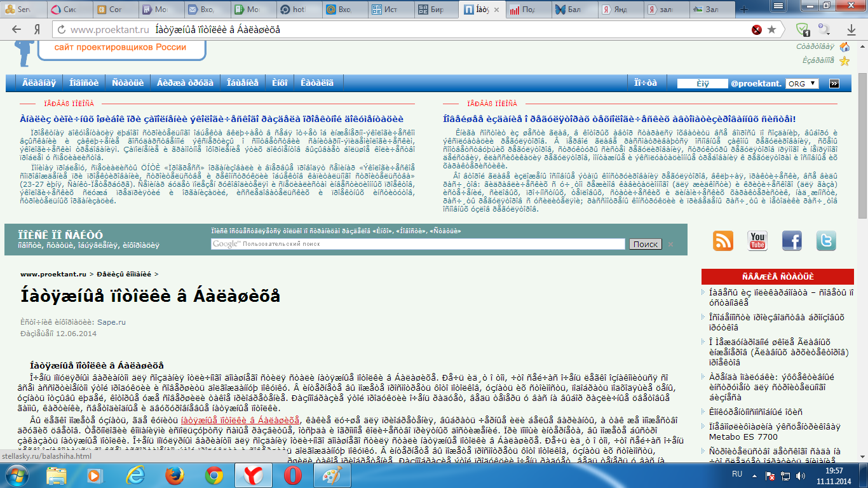
Task: Click the extension icon beside the shield
Action: click(x=824, y=29)
